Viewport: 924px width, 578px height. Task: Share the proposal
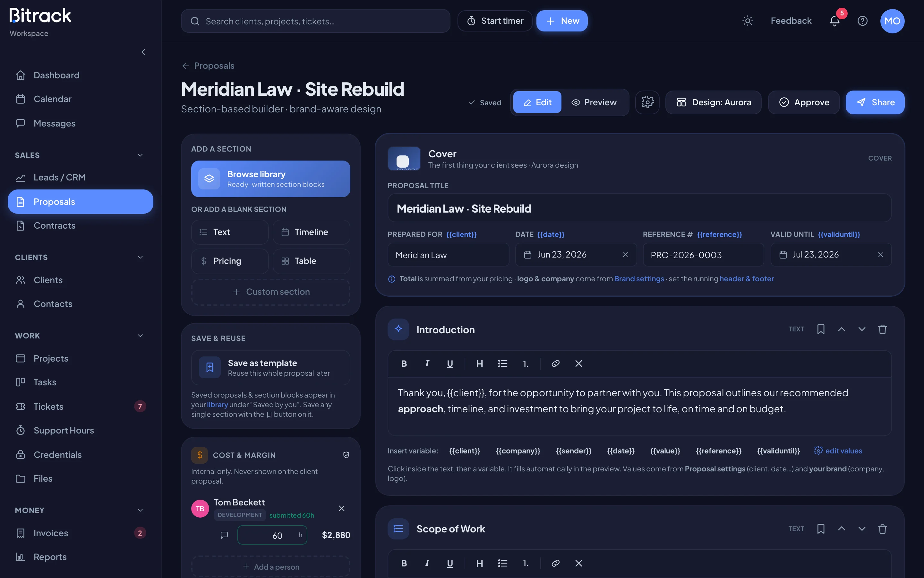click(875, 102)
